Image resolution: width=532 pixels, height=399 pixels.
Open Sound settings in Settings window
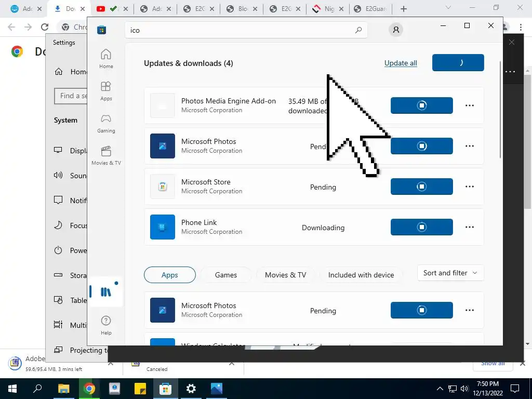70,176
